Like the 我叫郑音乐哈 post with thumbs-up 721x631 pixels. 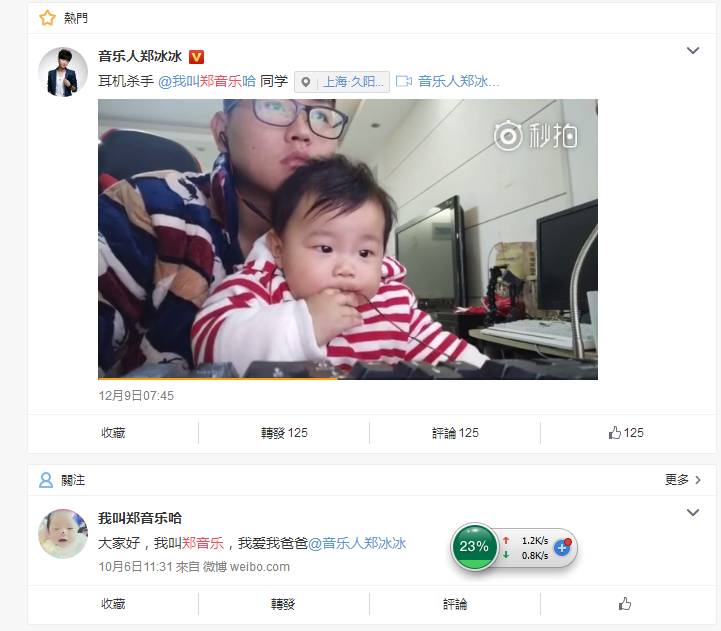pyautogui.click(x=624, y=603)
